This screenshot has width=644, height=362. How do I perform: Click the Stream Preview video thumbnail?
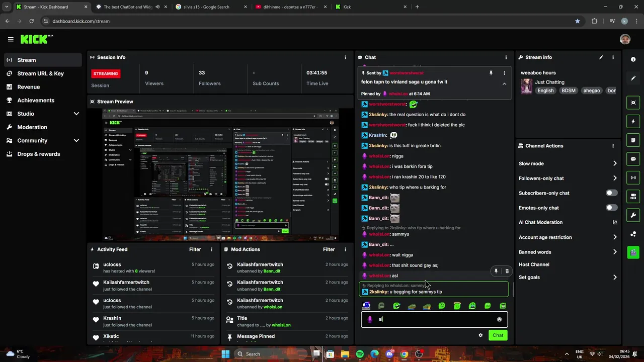click(x=220, y=174)
